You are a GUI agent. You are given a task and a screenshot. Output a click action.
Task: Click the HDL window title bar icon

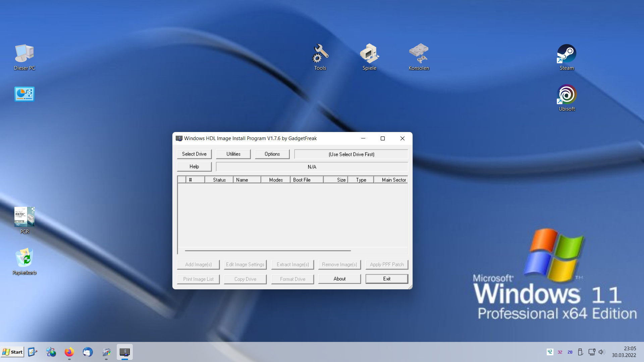tap(179, 138)
